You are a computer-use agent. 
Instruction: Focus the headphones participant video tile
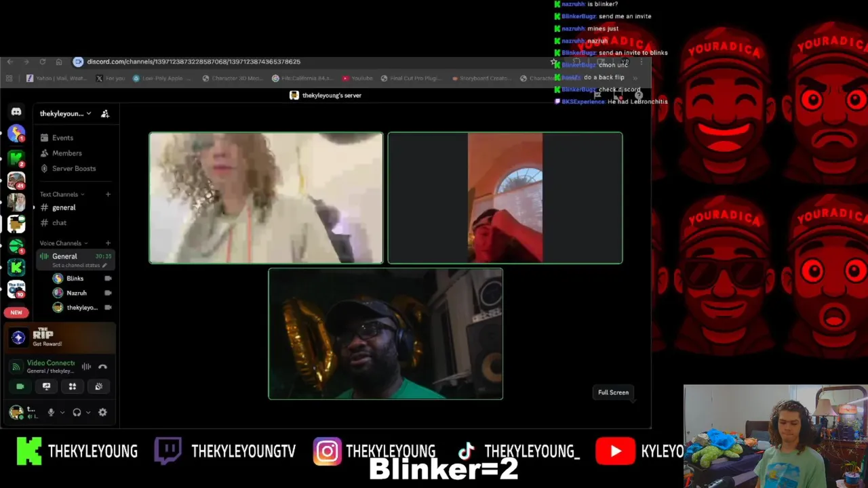pos(385,334)
